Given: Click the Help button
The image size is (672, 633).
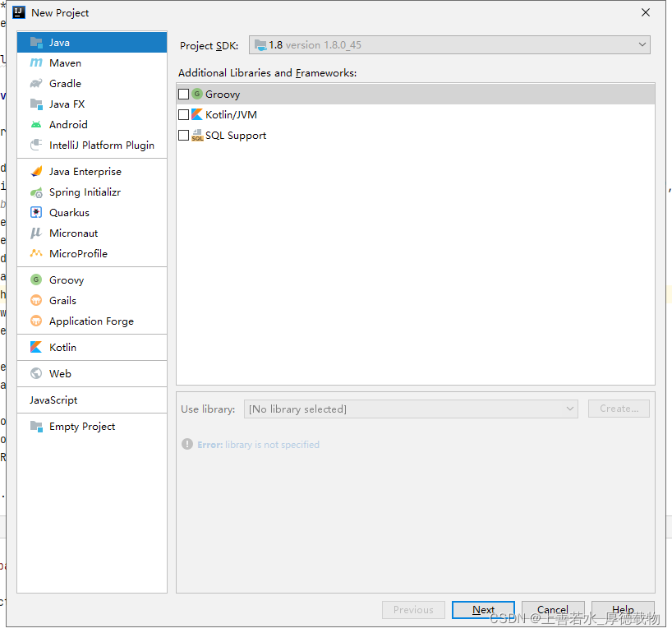Looking at the screenshot, I should click(623, 610).
